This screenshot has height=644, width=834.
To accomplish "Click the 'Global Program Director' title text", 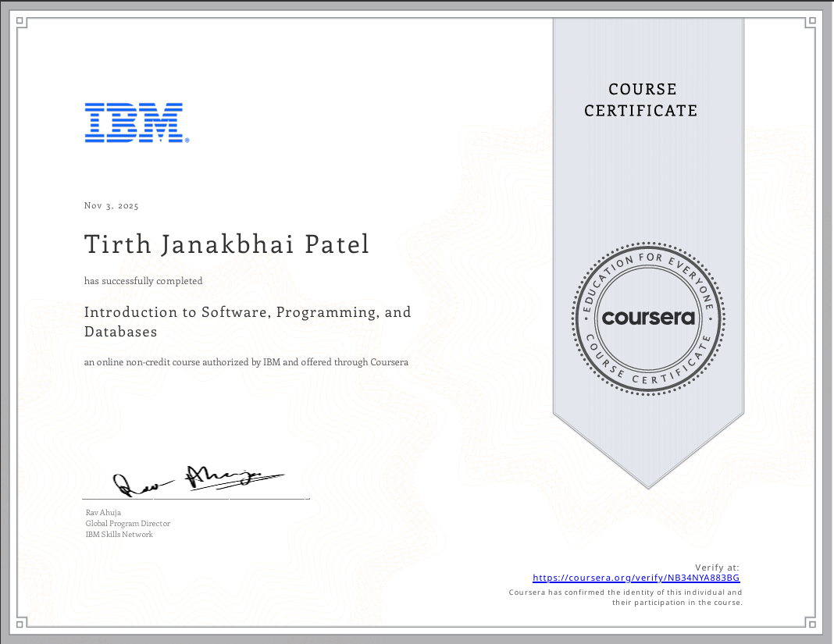I will pyautogui.click(x=128, y=523).
